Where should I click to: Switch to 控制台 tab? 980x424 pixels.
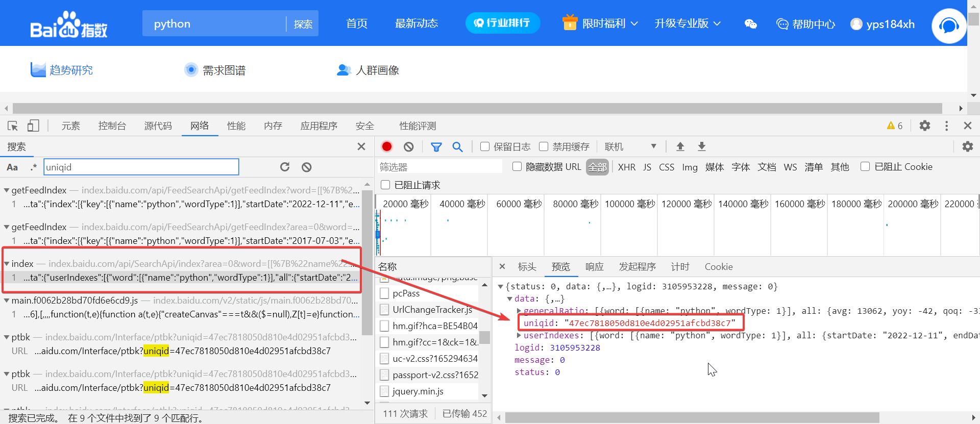112,126
